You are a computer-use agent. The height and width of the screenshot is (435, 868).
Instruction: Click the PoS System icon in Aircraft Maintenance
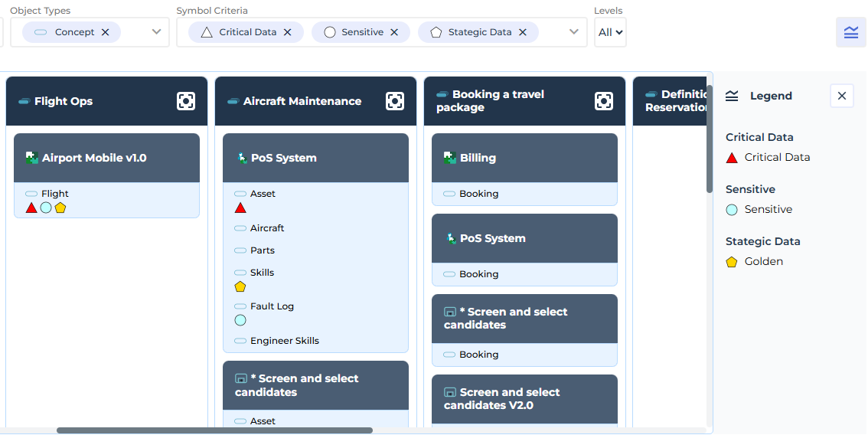(x=242, y=158)
